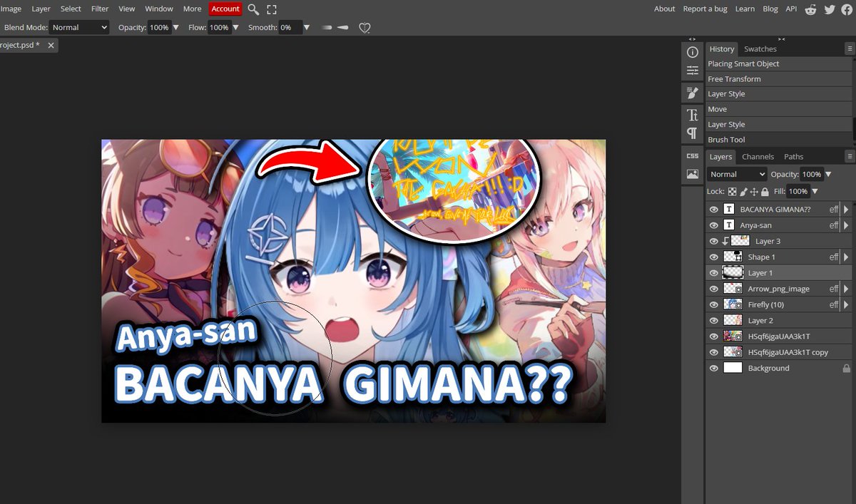The image size is (856, 504).
Task: Select the Free Transform history state
Action: click(778, 79)
